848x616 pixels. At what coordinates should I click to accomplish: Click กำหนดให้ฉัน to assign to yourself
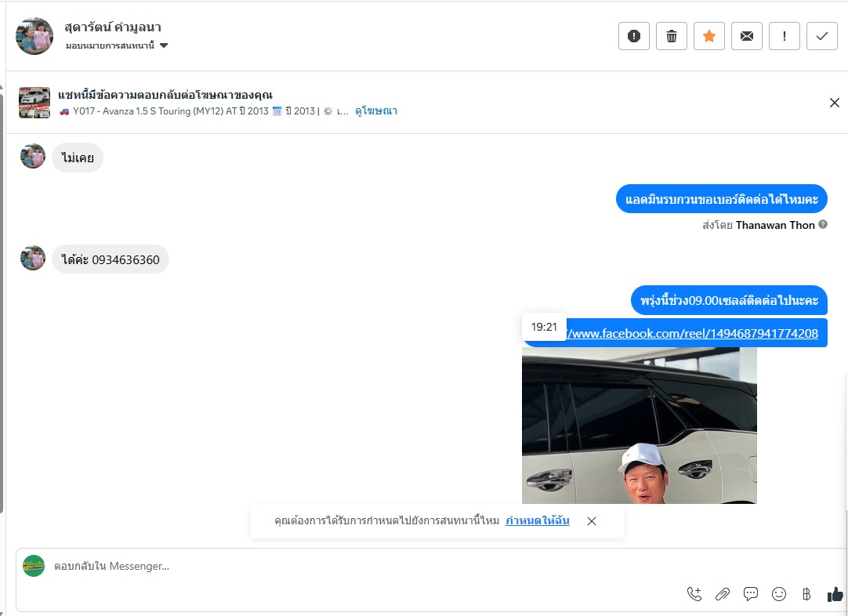click(x=538, y=520)
